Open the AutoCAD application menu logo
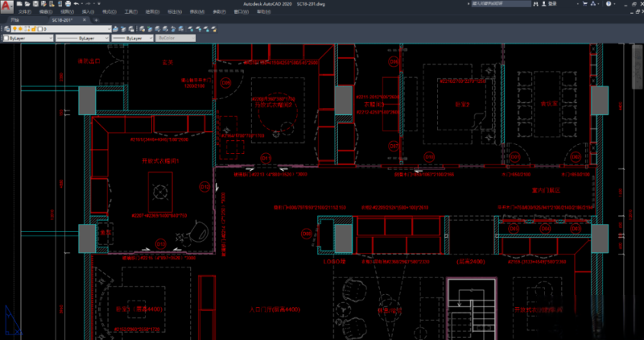644x340 pixels. (6, 7)
